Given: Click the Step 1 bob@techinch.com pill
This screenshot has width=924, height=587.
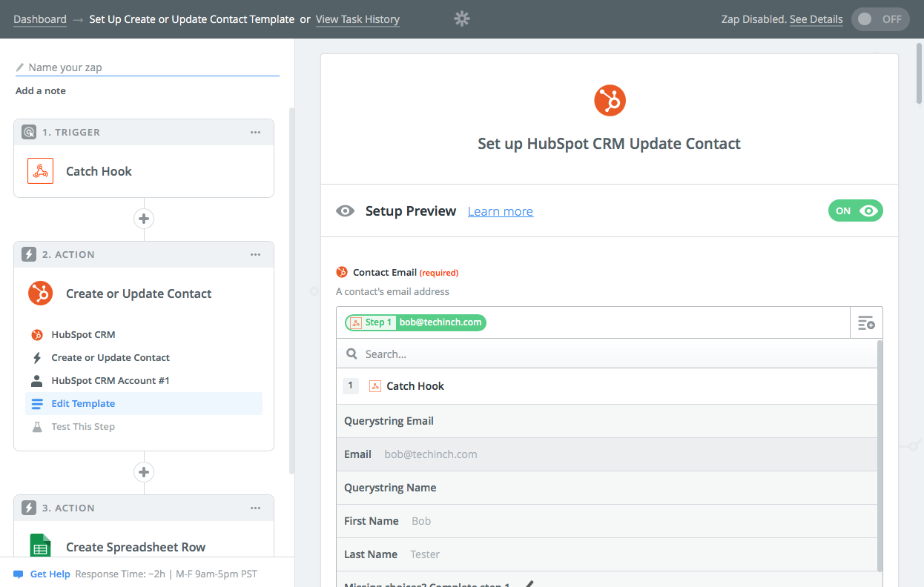Looking at the screenshot, I should 415,322.
